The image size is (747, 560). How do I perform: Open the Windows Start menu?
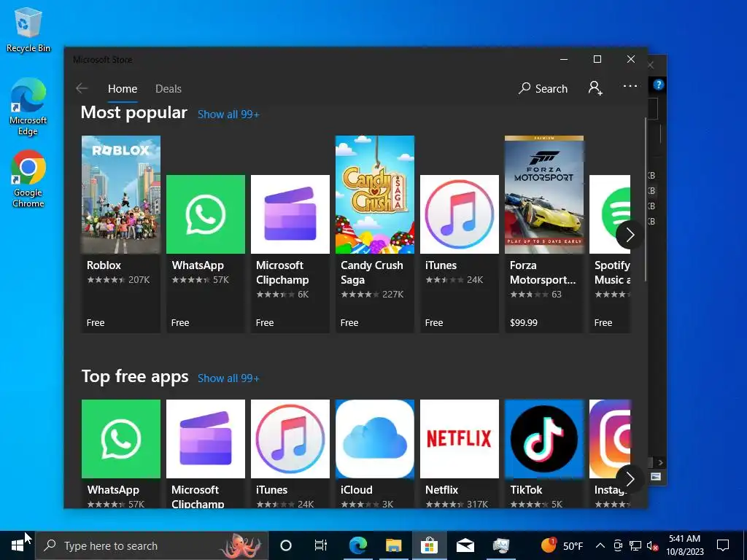point(18,545)
